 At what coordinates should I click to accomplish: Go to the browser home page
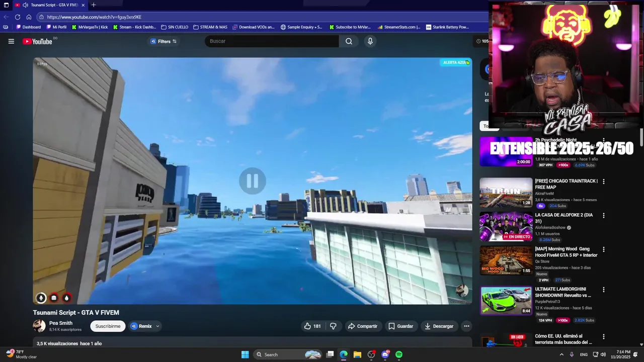tap(29, 17)
